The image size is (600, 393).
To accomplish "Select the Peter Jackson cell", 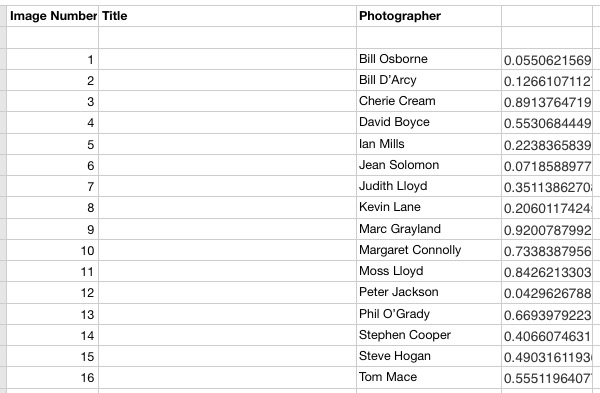I will (429, 293).
